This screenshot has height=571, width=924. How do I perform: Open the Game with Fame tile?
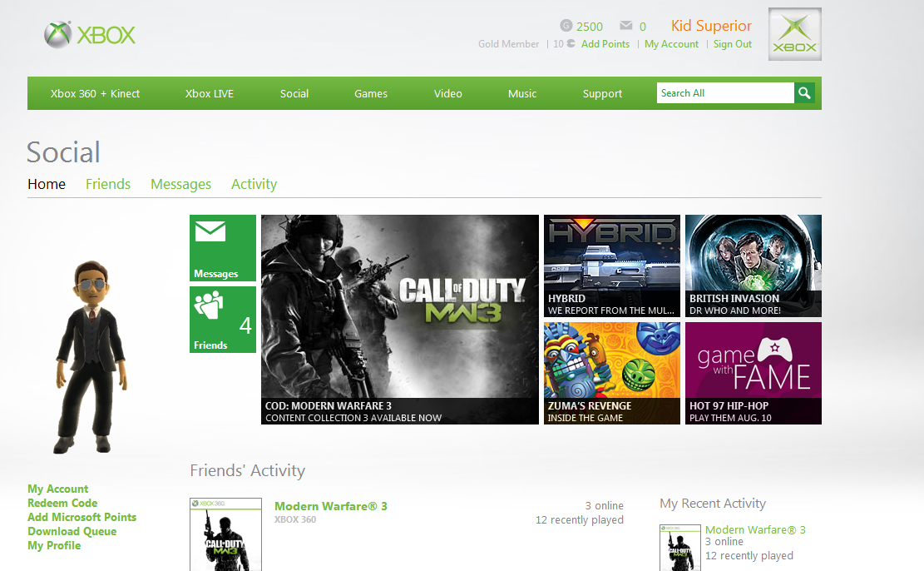[x=754, y=373]
